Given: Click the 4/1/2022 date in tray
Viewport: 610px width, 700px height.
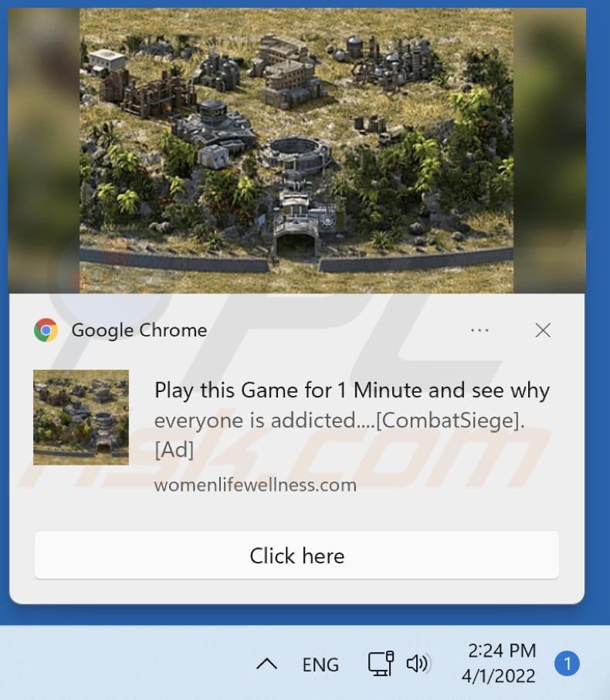Looking at the screenshot, I should [x=498, y=676].
